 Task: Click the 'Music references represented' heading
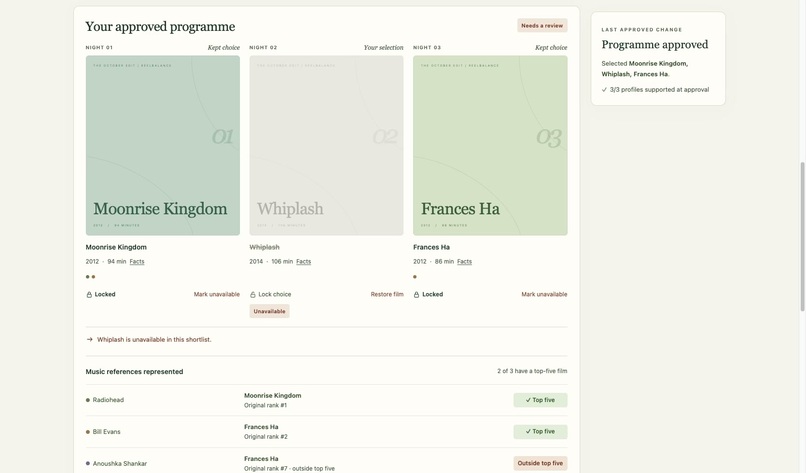pos(134,372)
